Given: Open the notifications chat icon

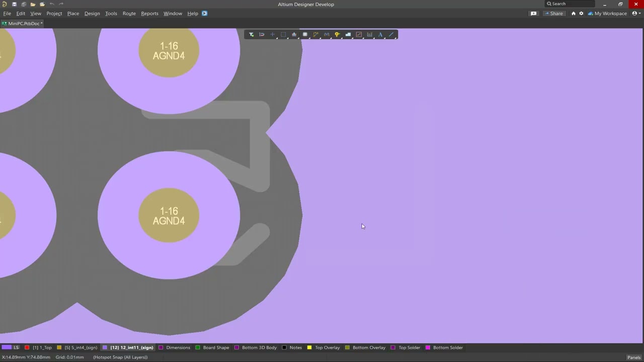Looking at the screenshot, I should tap(534, 14).
